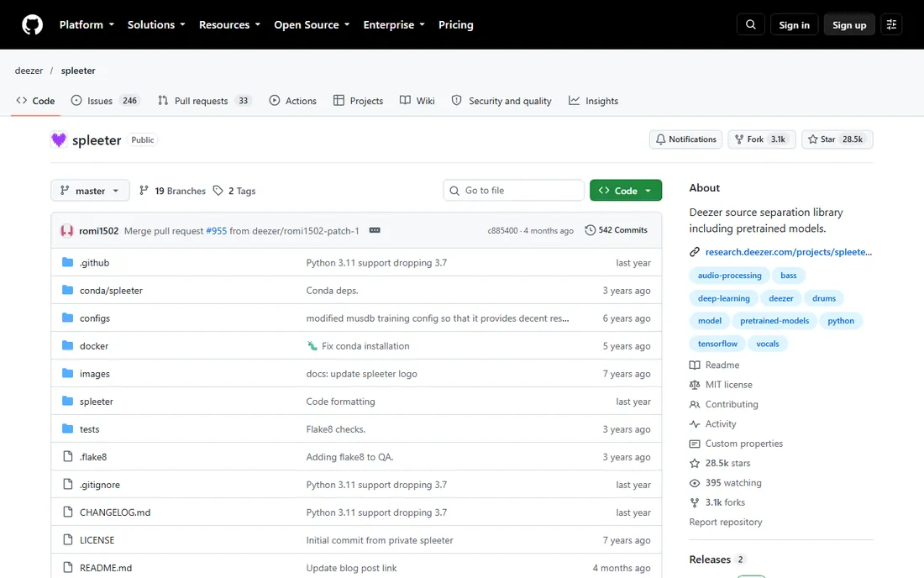
Task: Open the research.deezer.com project link
Action: pos(789,252)
